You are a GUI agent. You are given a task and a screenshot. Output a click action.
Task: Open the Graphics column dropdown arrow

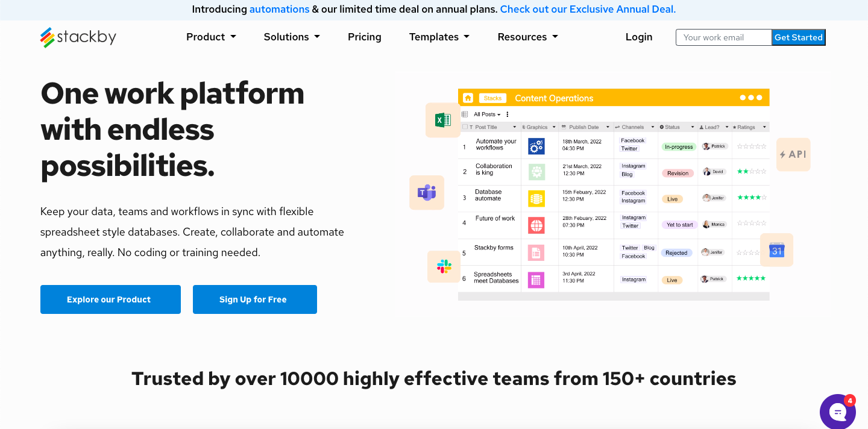pyautogui.click(x=553, y=127)
